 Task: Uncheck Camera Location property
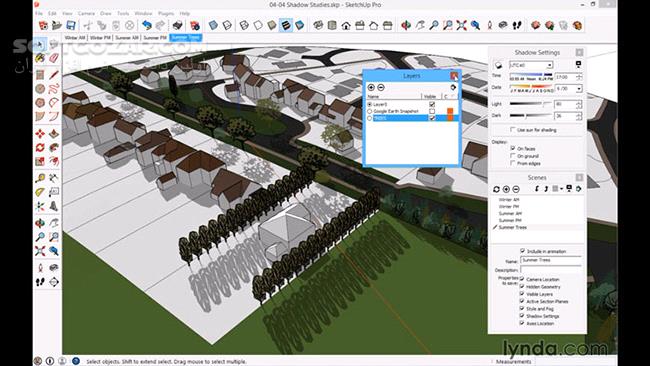point(522,279)
